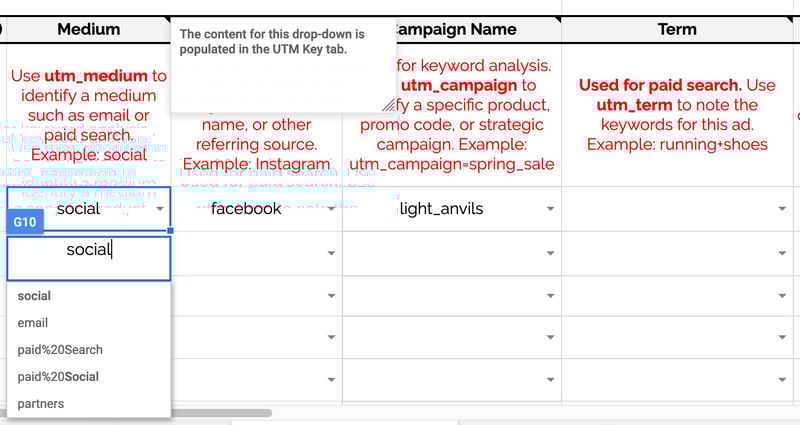The image size is (800, 425).
Task: Click the horizontal scrollbar at the bottom
Action: point(137,413)
